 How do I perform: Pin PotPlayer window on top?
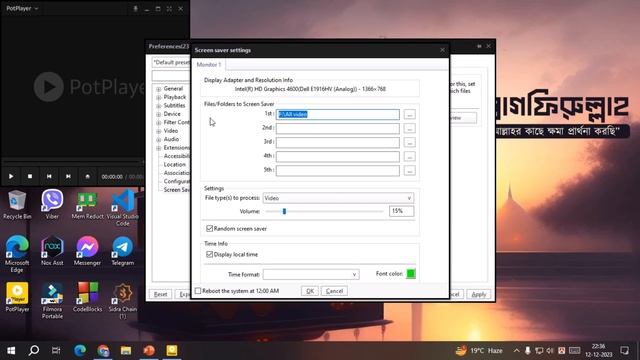135,9
